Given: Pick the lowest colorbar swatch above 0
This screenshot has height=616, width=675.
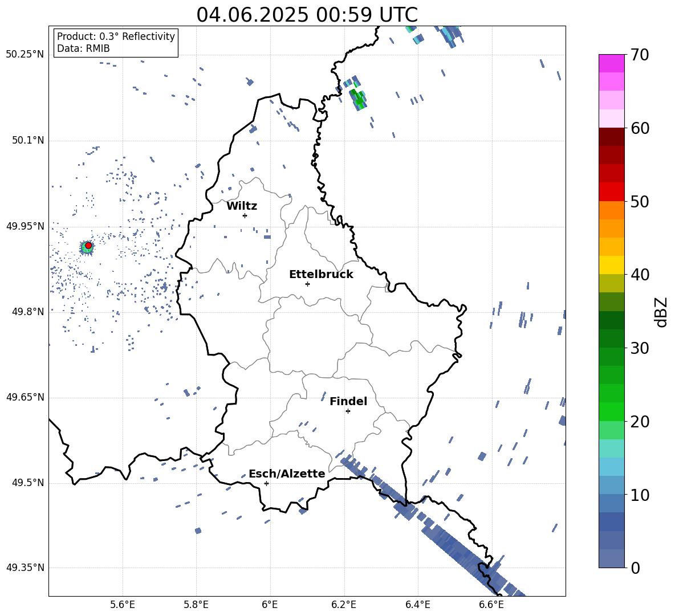Looking at the screenshot, I should click(x=611, y=558).
